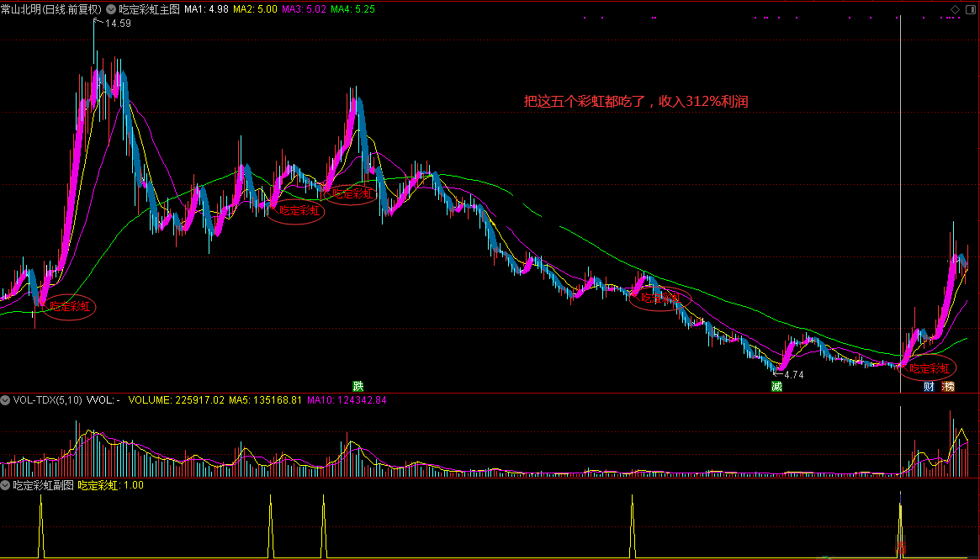The height and width of the screenshot is (560, 980).
Task: Click the rightmost circled 吃定彩虹 signal
Action: [x=929, y=368]
